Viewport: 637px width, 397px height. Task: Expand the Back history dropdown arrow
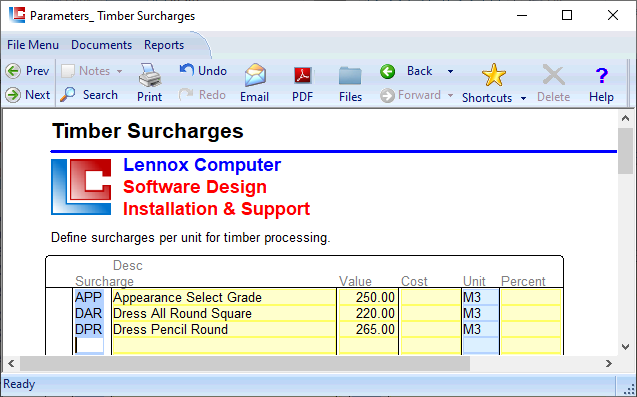click(450, 72)
